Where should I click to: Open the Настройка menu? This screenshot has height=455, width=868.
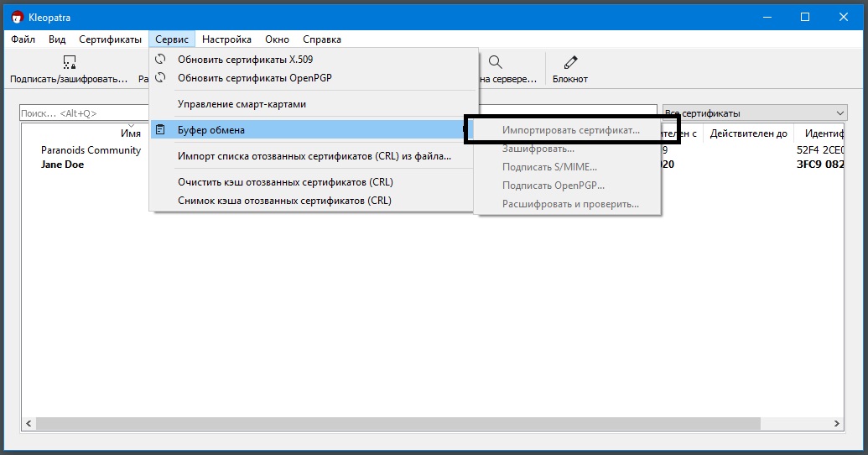226,39
